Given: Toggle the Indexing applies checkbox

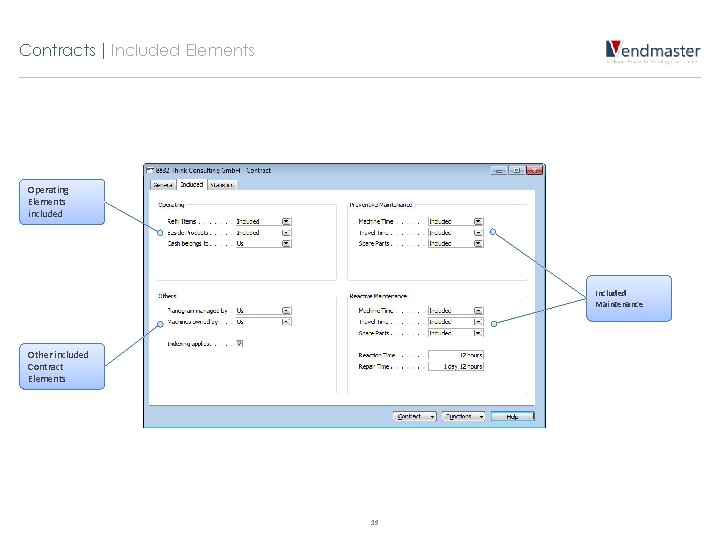Looking at the screenshot, I should pos(240,343).
